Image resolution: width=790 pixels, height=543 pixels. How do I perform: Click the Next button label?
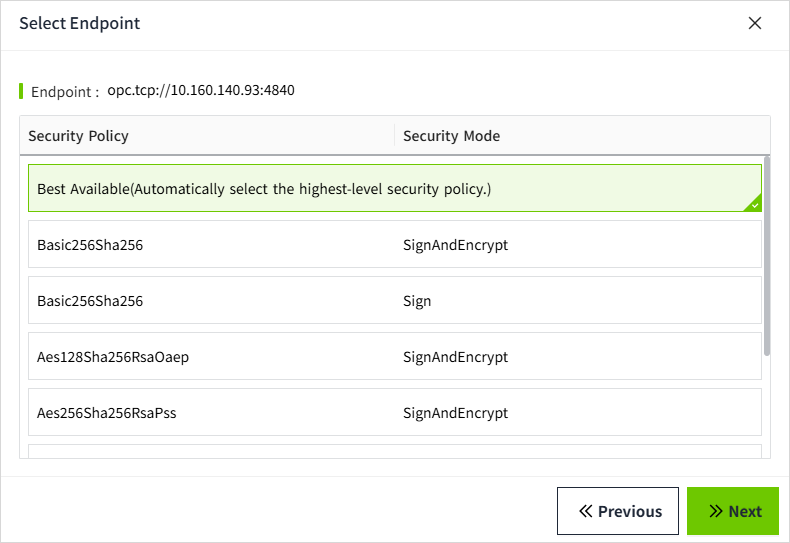(x=745, y=511)
